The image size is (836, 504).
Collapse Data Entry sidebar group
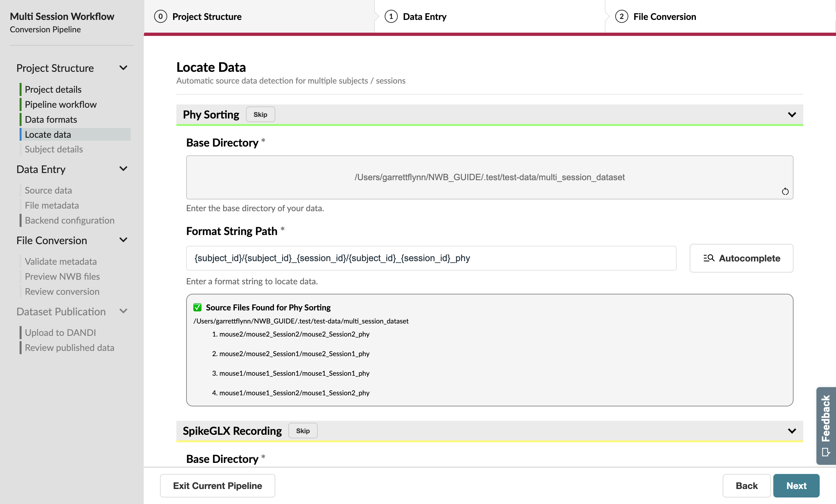pos(123,168)
